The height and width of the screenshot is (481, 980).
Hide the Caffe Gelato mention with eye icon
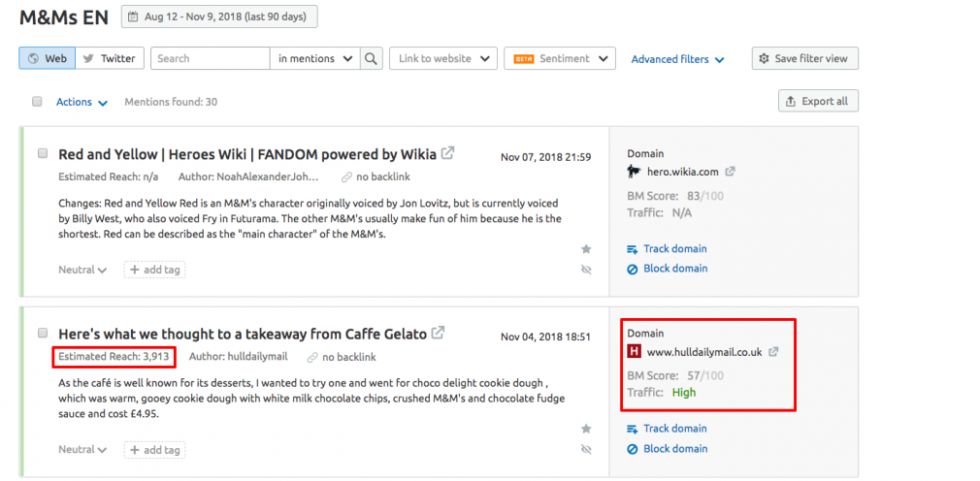coord(586,449)
